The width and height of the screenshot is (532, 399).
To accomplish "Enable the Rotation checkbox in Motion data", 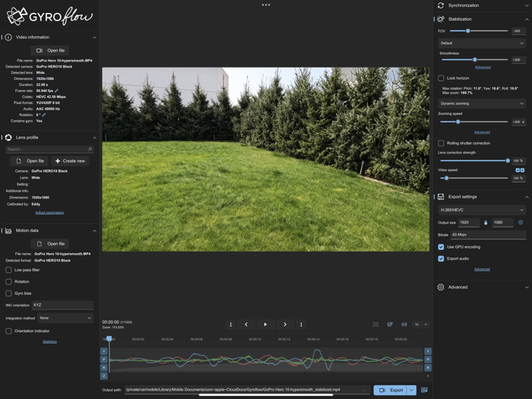I will coord(8,282).
